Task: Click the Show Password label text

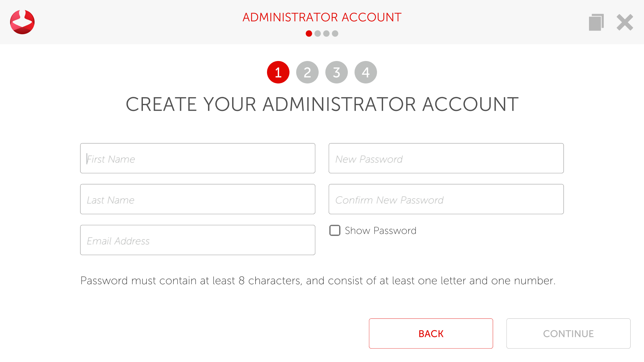Action: pyautogui.click(x=380, y=231)
